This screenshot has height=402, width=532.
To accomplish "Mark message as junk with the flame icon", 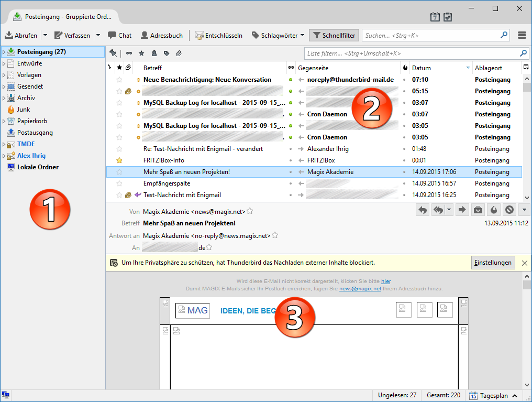I will (x=493, y=210).
